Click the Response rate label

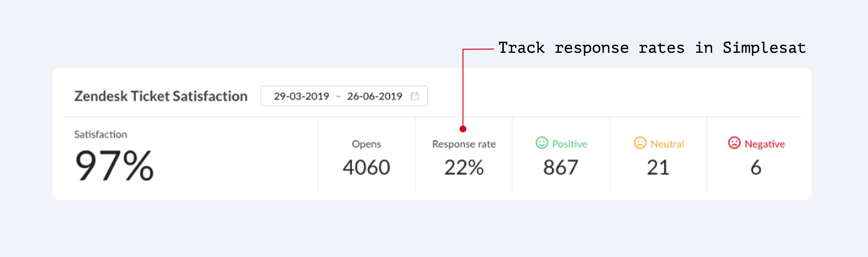click(x=464, y=144)
